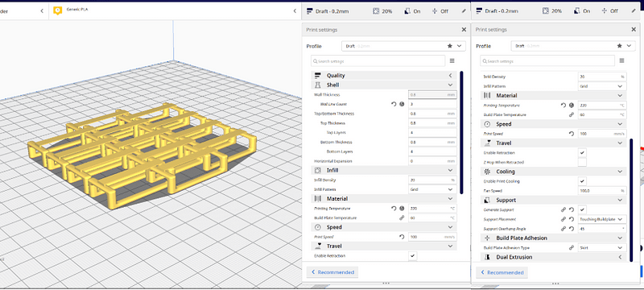Toggle Enable Print Cooling checkbox

582,181
